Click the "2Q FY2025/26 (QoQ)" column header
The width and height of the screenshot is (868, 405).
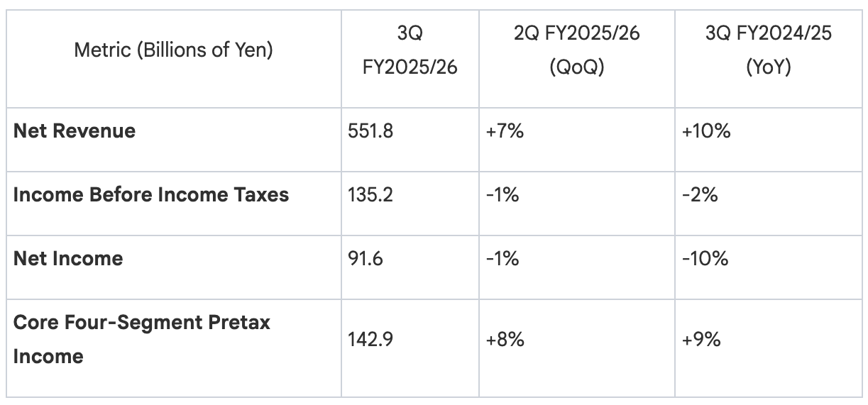pyautogui.click(x=576, y=50)
